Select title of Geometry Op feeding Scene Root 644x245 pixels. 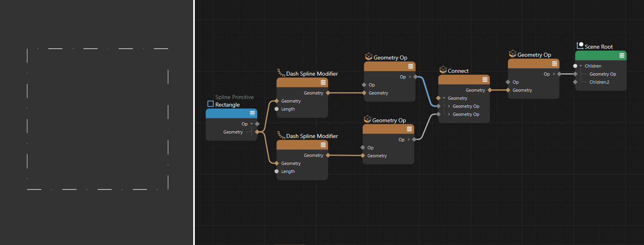coord(534,55)
